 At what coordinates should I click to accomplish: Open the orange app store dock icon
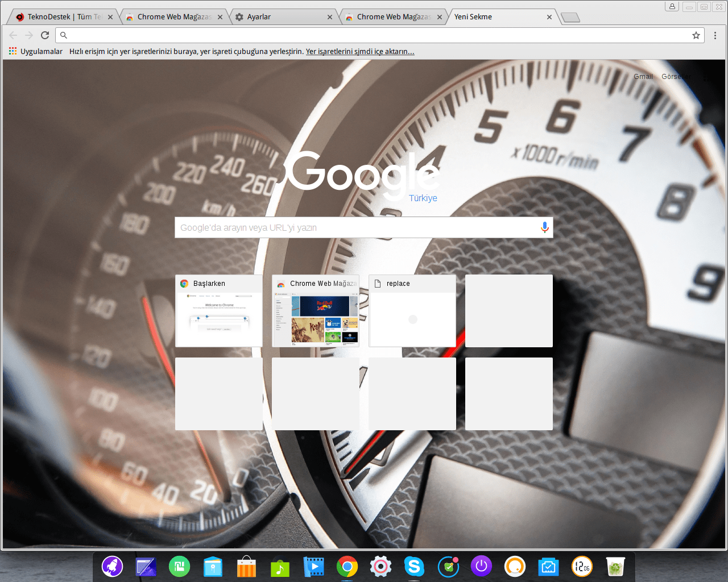[246, 566]
